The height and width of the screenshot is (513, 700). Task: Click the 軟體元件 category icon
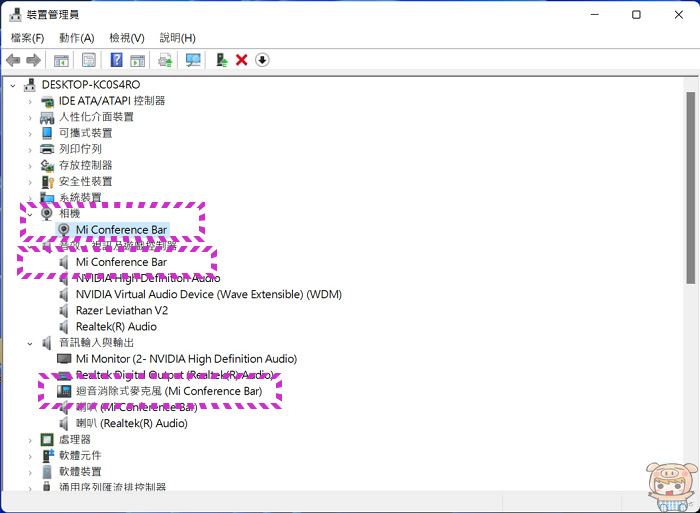tap(48, 456)
